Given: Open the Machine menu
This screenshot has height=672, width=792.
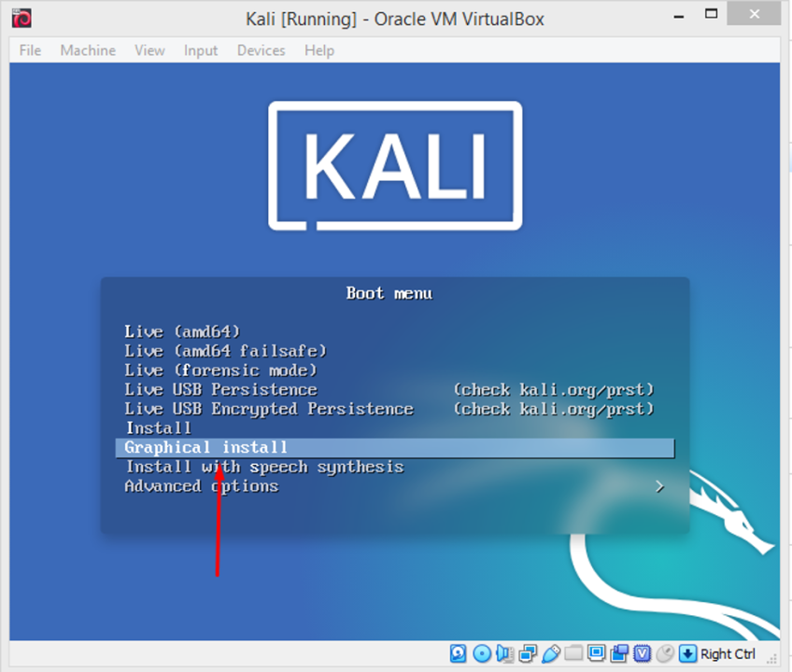Looking at the screenshot, I should click(x=88, y=50).
